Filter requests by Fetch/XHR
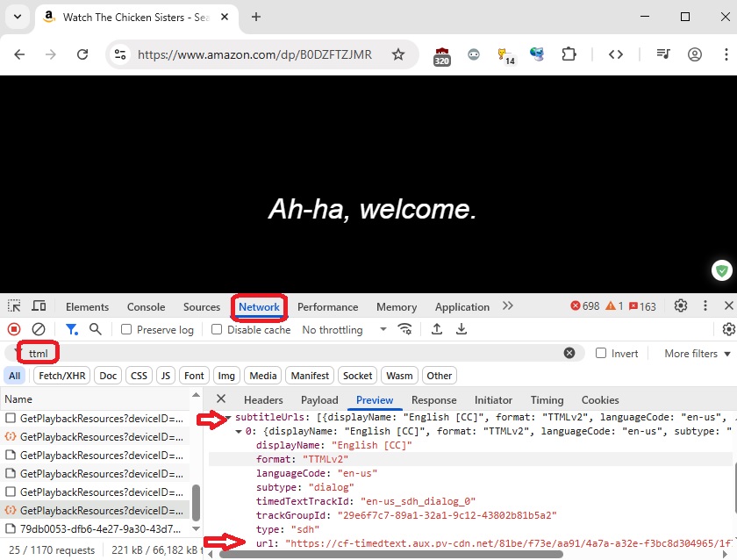Screen dimensions: 737x560 coord(62,376)
